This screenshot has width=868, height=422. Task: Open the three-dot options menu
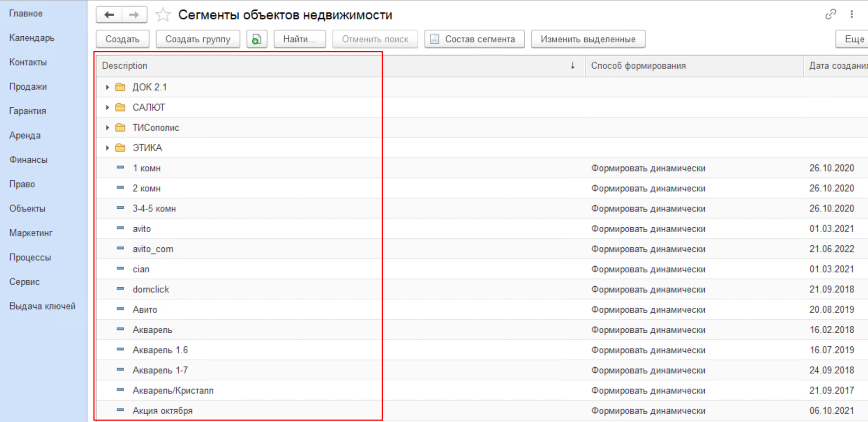coord(852,14)
